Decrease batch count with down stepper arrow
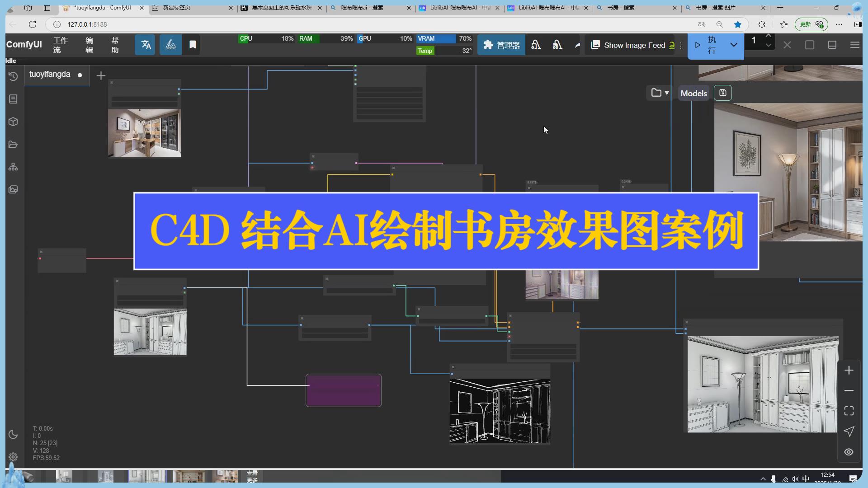The height and width of the screenshot is (488, 868). (x=769, y=45)
